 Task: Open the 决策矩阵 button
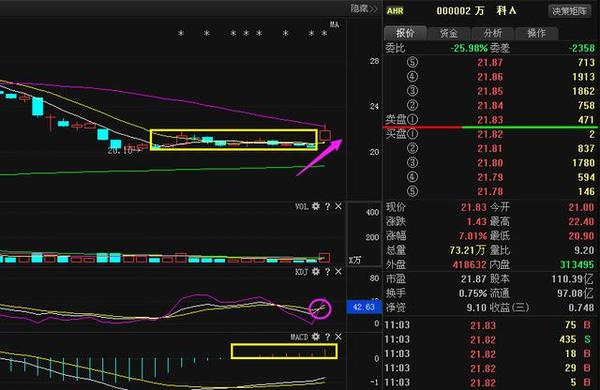pos(569,11)
